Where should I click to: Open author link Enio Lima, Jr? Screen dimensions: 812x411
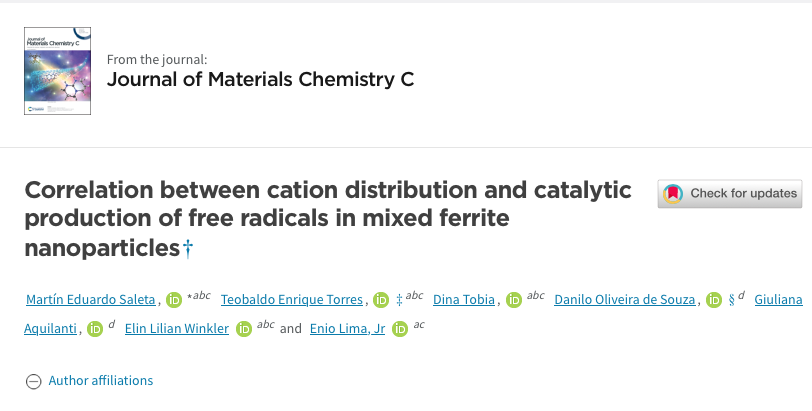pyautogui.click(x=347, y=329)
